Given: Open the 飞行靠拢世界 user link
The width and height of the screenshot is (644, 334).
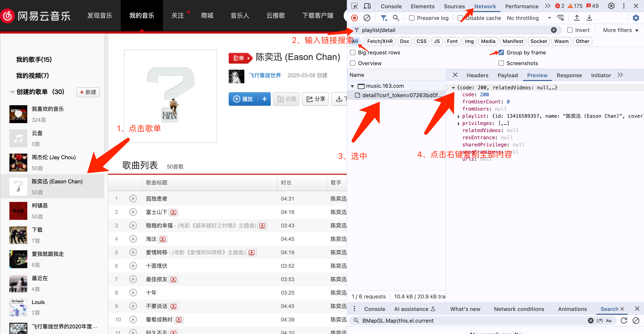Looking at the screenshot, I should (265, 75).
